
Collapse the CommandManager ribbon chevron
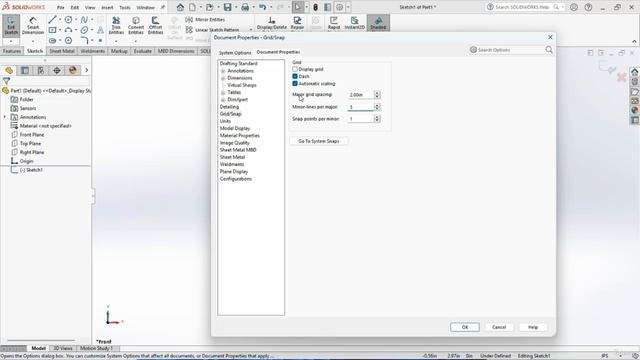coord(634,41)
